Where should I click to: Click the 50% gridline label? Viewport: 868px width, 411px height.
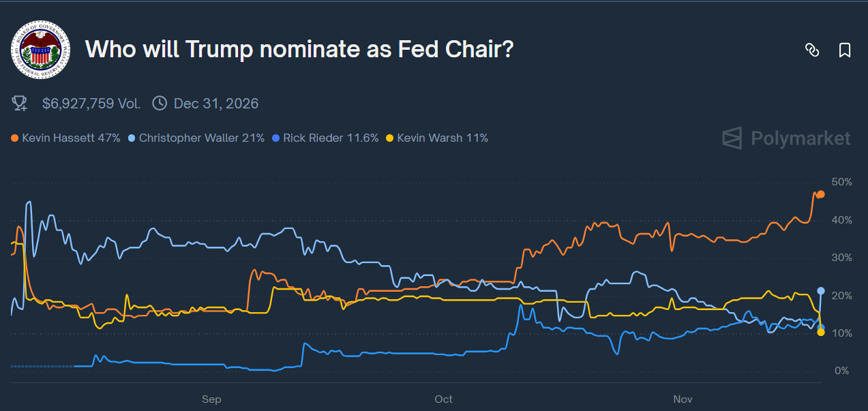click(841, 182)
